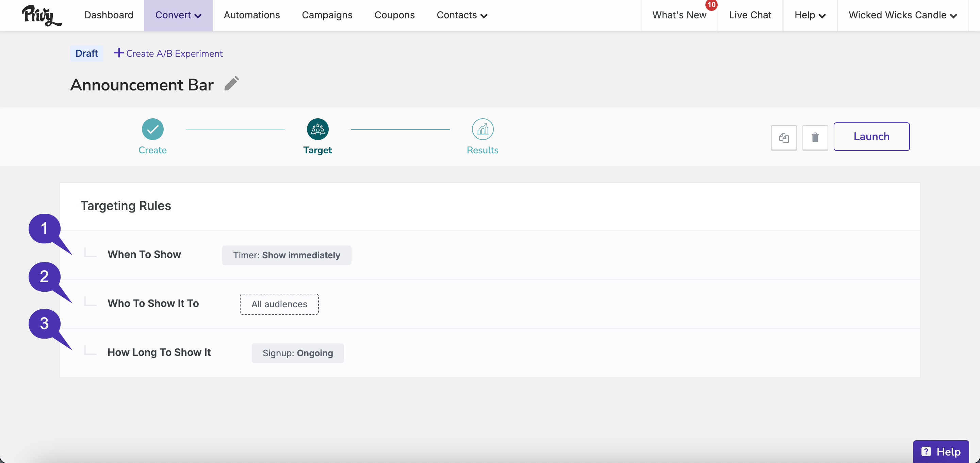
Task: Click the Target step label
Action: 318,150
